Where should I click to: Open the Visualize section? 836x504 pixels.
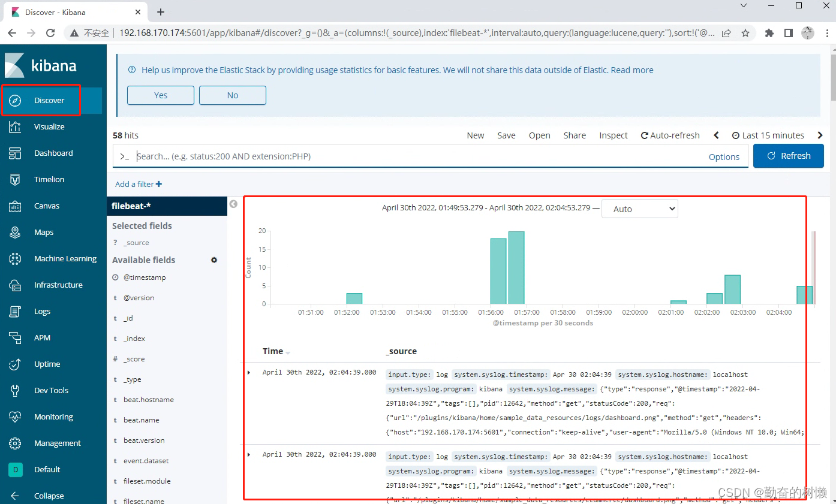tap(49, 126)
